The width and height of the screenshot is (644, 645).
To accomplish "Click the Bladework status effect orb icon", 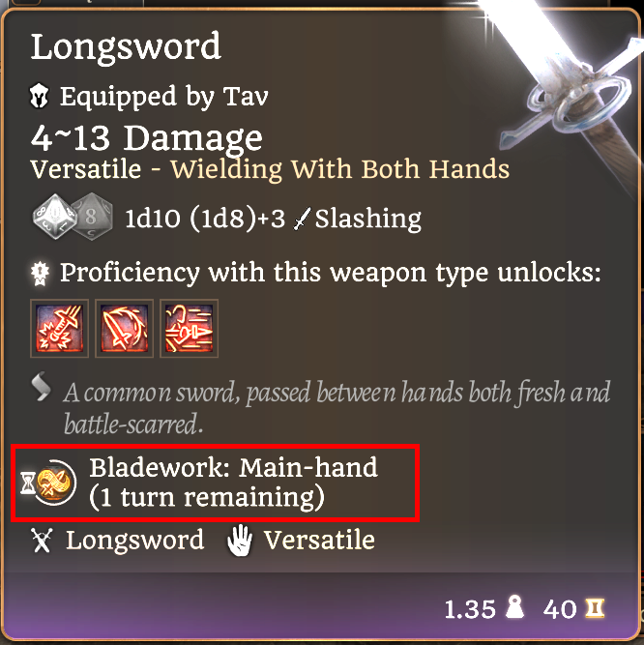I will (x=56, y=483).
